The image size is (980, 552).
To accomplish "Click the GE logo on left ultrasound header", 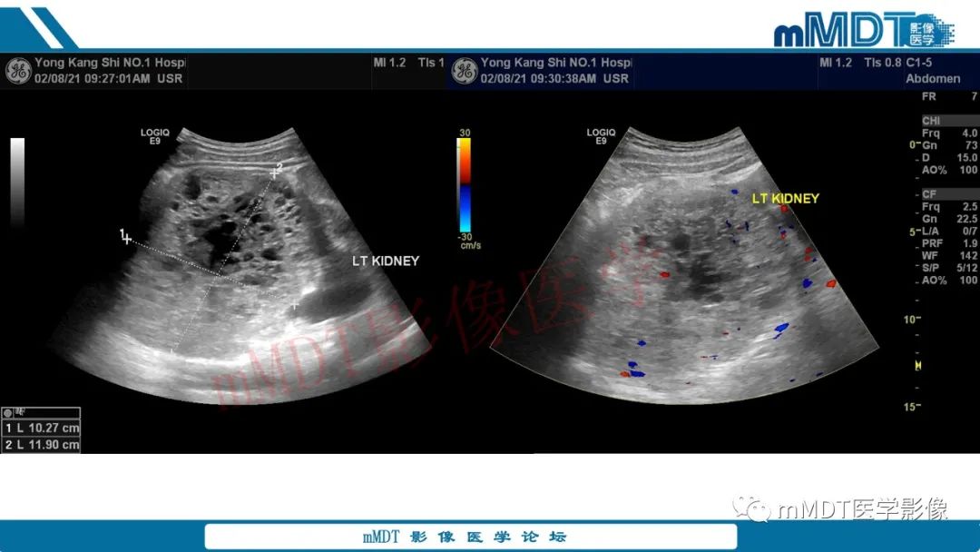I will [18, 71].
